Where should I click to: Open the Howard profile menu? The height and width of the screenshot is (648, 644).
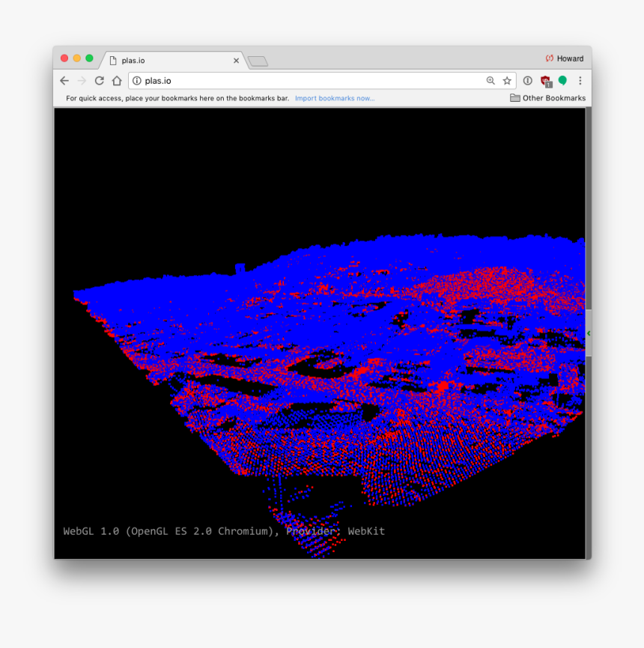(565, 58)
